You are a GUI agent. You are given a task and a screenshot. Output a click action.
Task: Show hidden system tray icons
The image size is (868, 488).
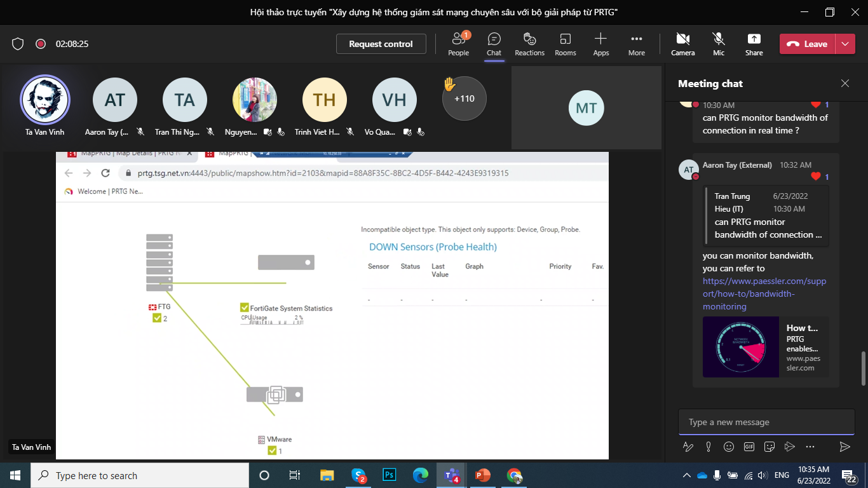tap(687, 475)
